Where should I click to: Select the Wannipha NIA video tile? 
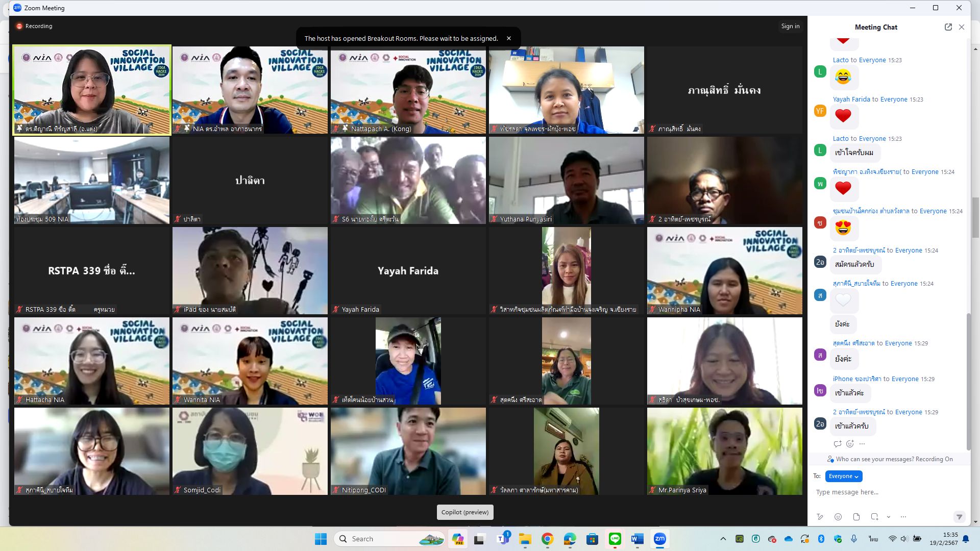(x=724, y=270)
